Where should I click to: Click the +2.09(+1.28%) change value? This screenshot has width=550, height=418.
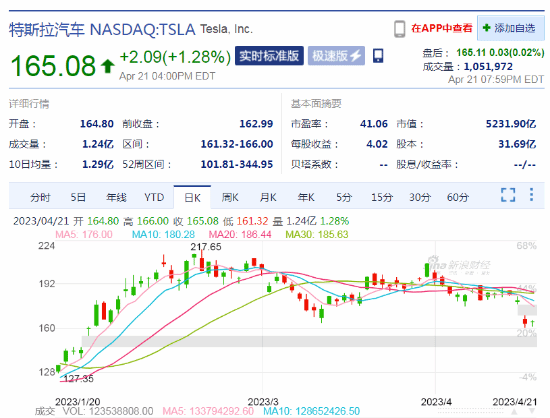coord(175,57)
